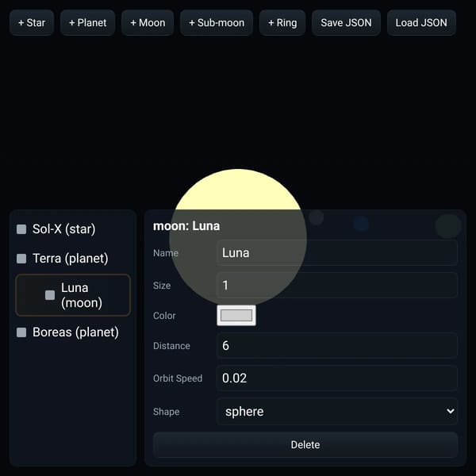The height and width of the screenshot is (476, 476).
Task: Focus the Name field containing Luna
Action: coord(337,252)
